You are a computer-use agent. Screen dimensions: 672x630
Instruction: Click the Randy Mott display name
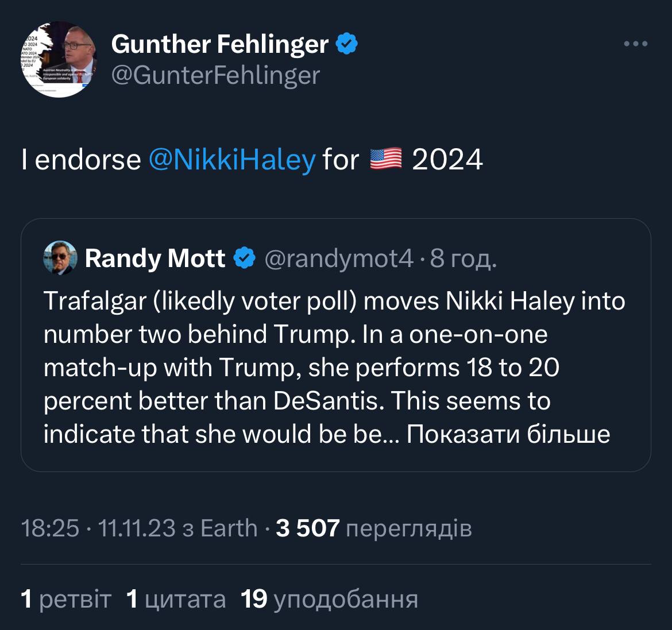[155, 258]
